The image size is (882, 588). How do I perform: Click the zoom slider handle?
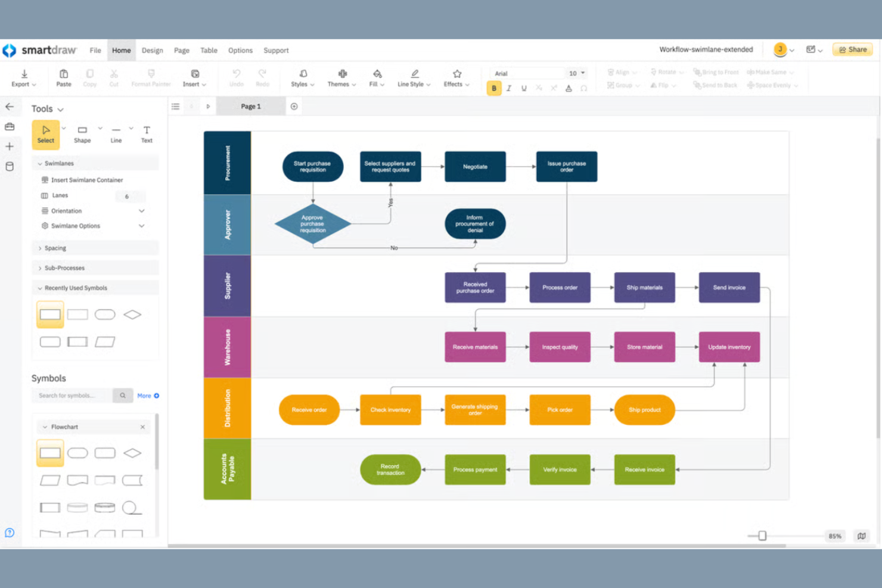tap(762, 536)
